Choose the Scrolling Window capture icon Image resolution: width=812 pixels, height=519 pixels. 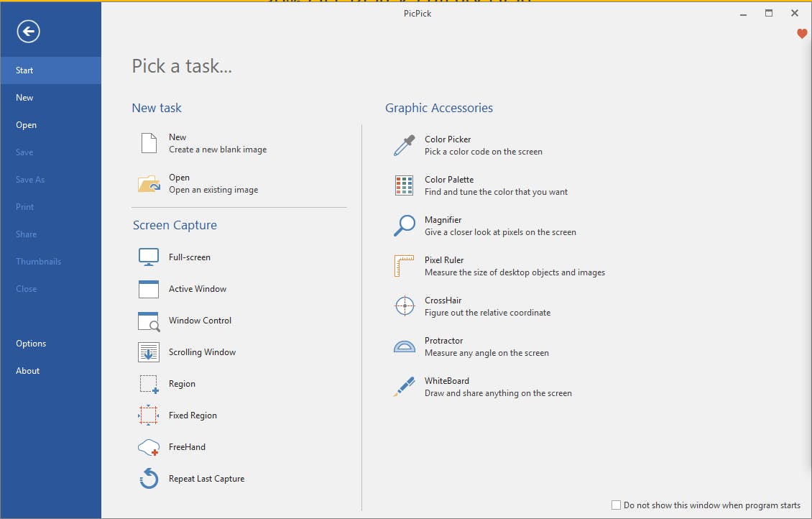149,352
